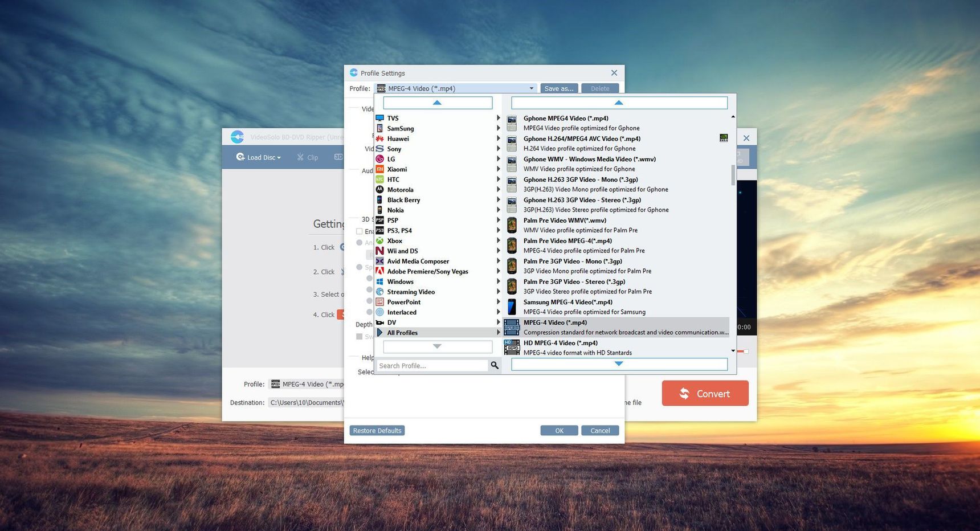Click the HTC category icon
Image resolution: width=980 pixels, height=531 pixels.
pos(379,179)
